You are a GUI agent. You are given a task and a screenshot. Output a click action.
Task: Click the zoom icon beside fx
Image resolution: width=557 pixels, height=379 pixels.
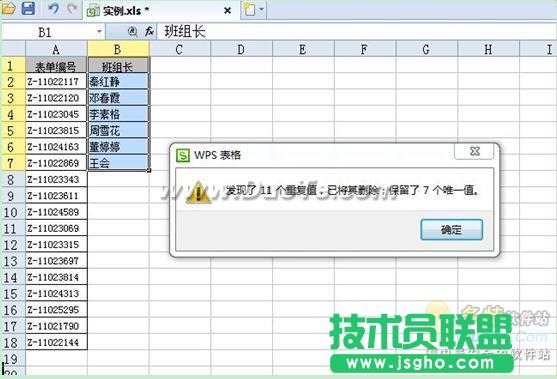[x=133, y=32]
